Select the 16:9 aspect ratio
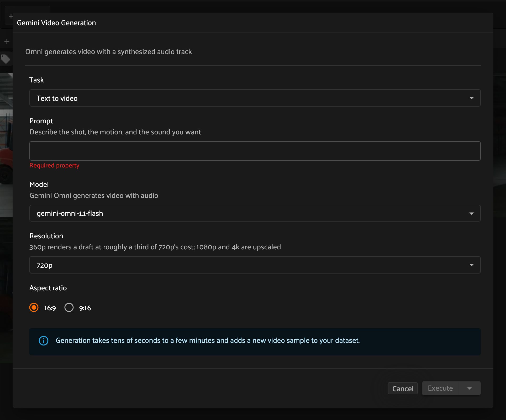Viewport: 506px width, 420px height. click(34, 307)
